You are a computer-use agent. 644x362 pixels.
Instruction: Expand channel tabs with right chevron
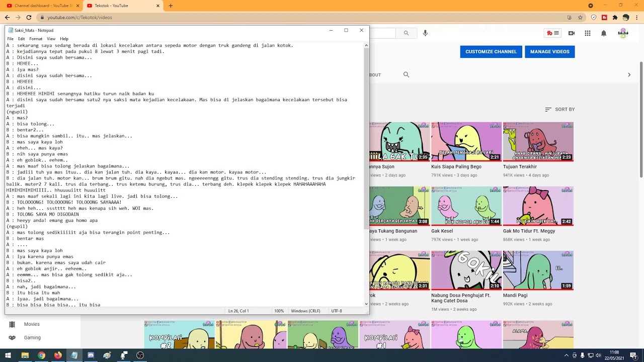[629, 74]
